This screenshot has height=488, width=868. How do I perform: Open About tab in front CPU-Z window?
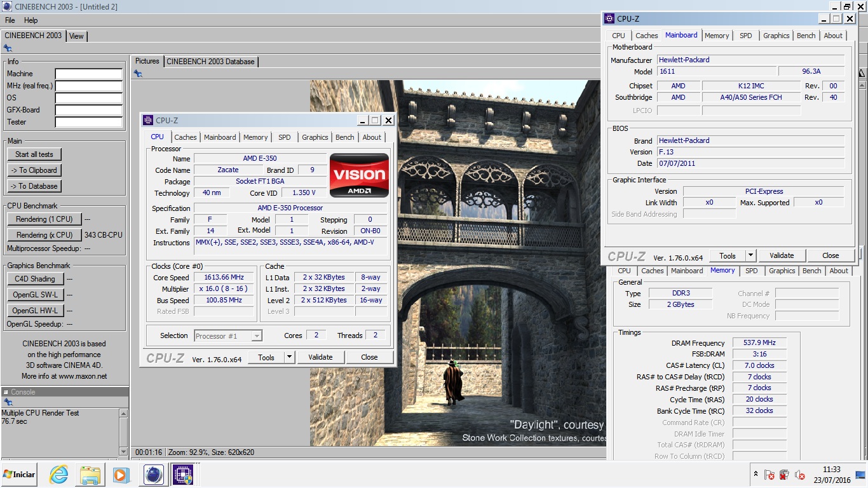point(372,137)
